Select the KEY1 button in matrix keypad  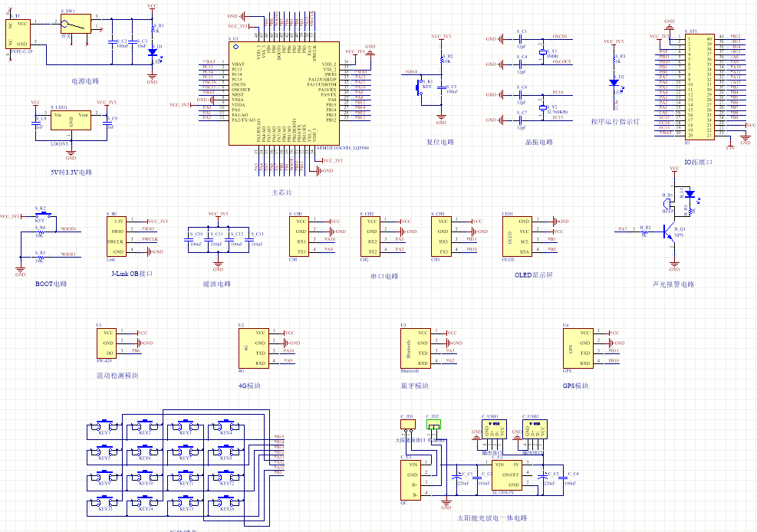point(104,426)
